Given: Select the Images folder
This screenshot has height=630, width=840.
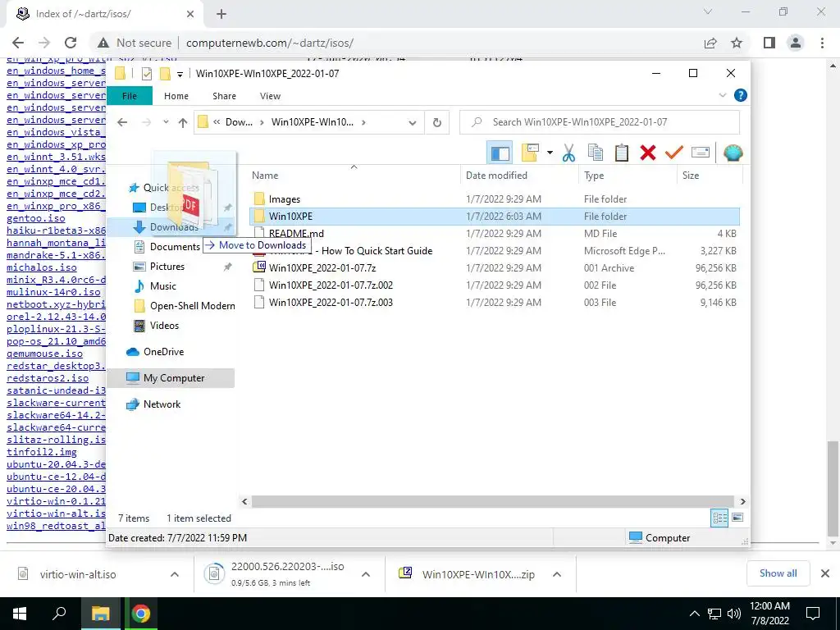Looking at the screenshot, I should 495,199.
